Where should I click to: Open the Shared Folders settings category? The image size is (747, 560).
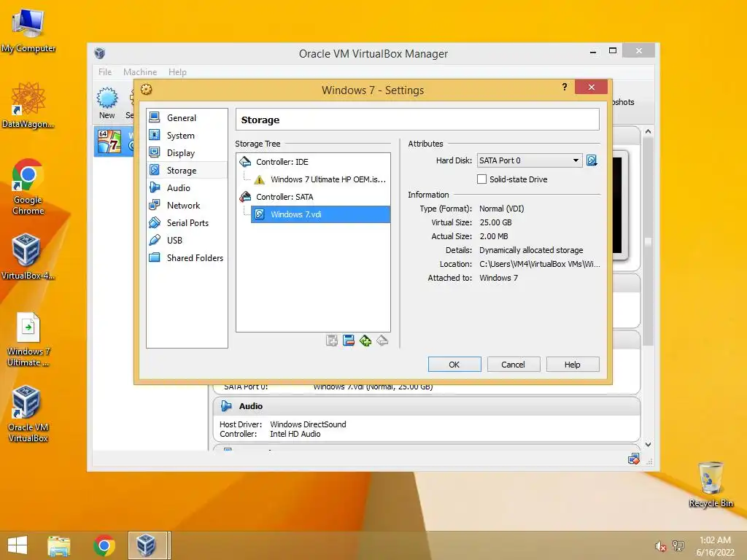click(187, 257)
